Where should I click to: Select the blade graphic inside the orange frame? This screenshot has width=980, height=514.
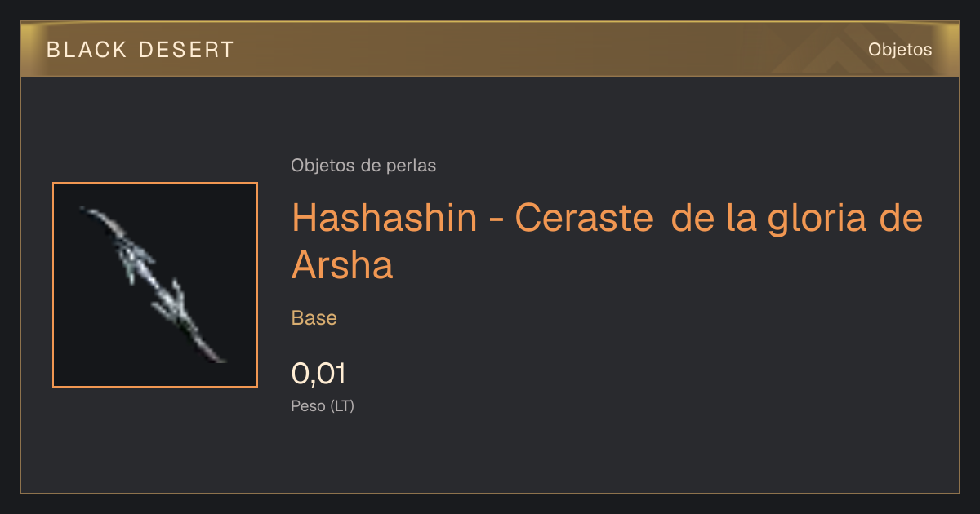point(154,285)
